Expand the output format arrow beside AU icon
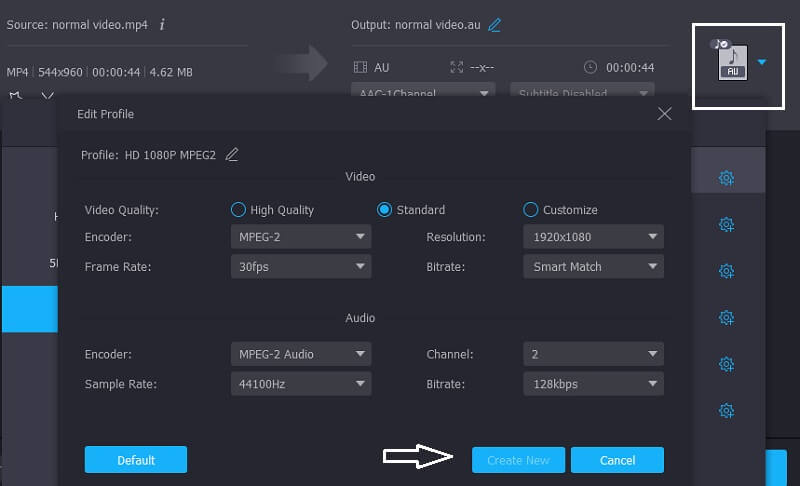Viewport: 800px width, 486px height. pyautogui.click(x=762, y=62)
